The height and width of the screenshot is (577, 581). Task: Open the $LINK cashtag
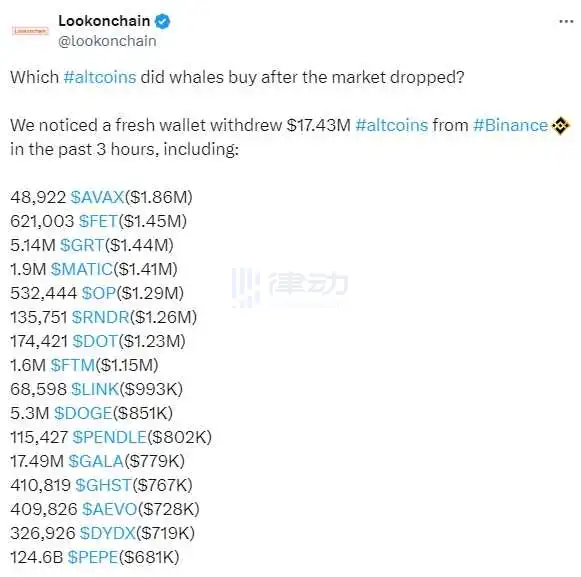tap(95, 389)
